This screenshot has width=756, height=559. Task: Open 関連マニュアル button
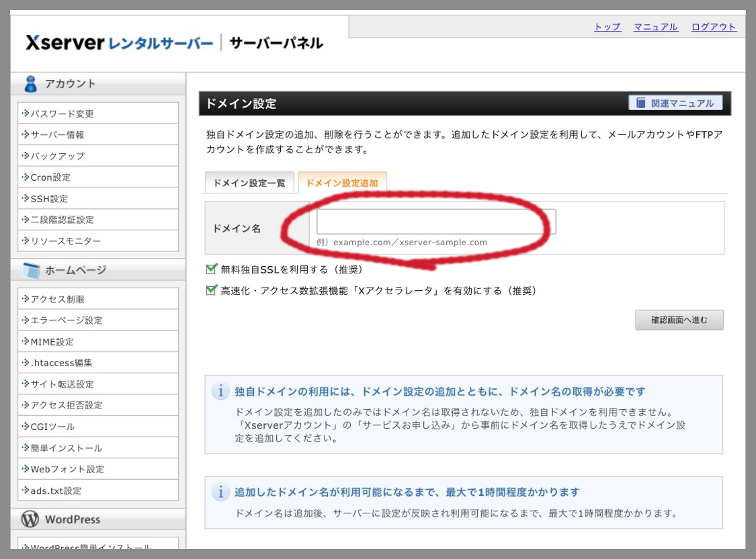coord(675,103)
